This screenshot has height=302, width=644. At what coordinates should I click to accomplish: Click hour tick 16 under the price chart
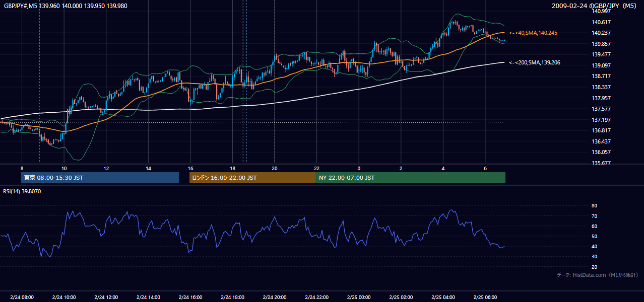[190, 169]
